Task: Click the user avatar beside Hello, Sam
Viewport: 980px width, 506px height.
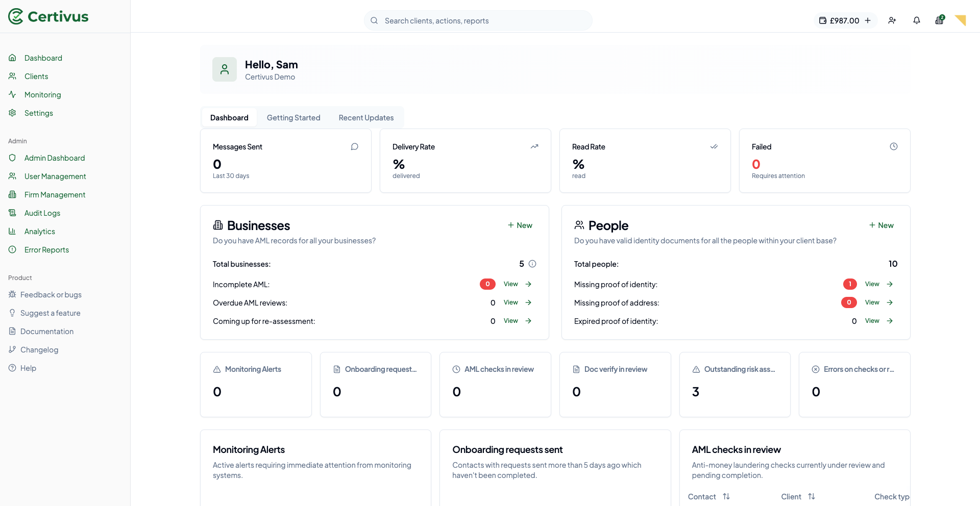Action: click(225, 69)
